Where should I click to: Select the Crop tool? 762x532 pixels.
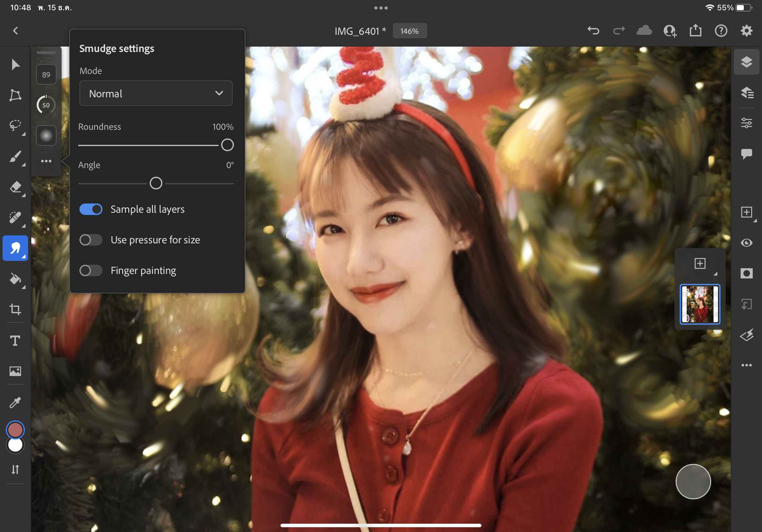[x=15, y=309]
